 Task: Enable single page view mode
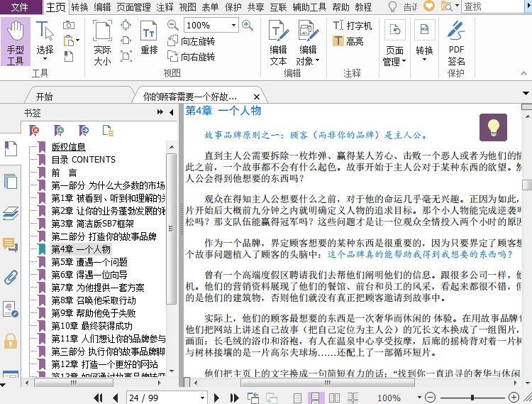click(298, 398)
